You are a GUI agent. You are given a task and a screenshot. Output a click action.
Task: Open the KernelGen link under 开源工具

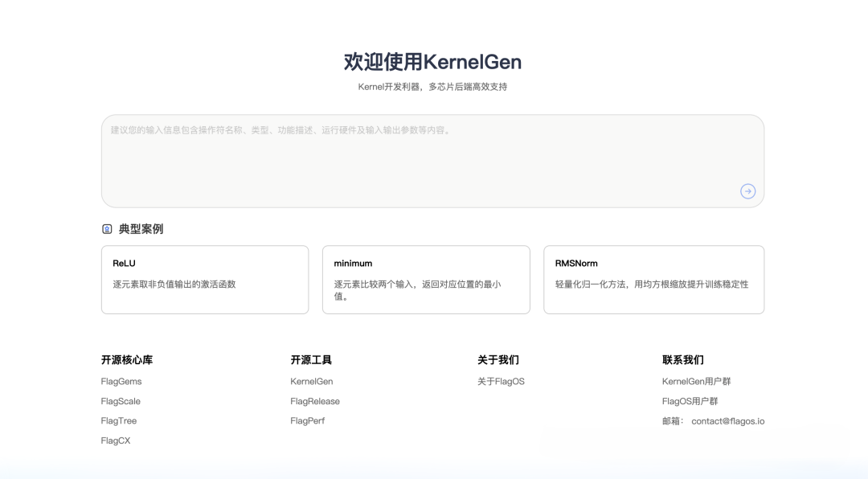[312, 382]
